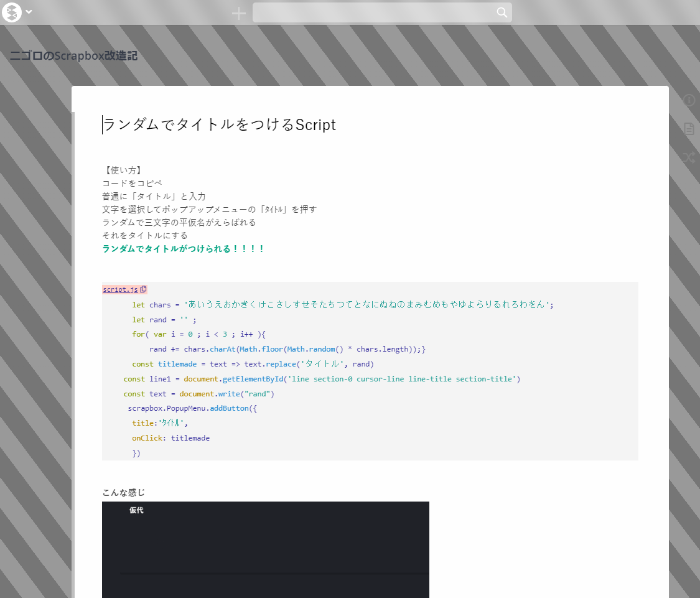Click the scrapbox.PopupMenu.addButton code line
The height and width of the screenshot is (598, 700).
tap(192, 408)
